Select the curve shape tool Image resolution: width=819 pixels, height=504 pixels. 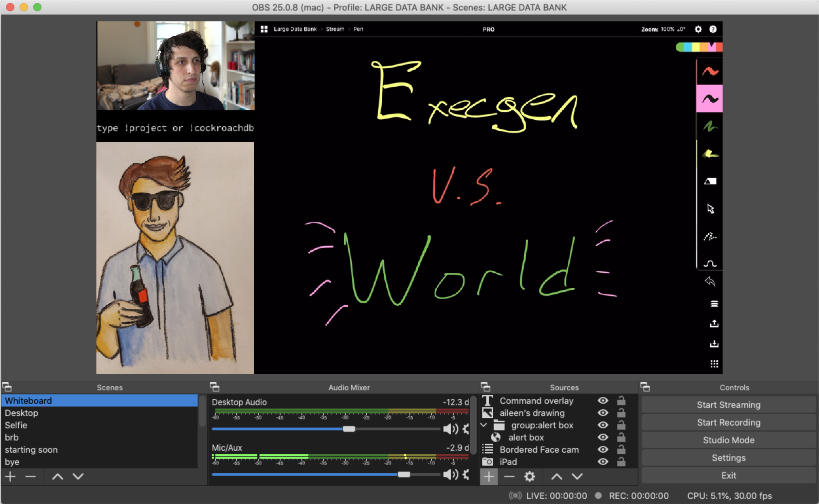click(x=710, y=263)
